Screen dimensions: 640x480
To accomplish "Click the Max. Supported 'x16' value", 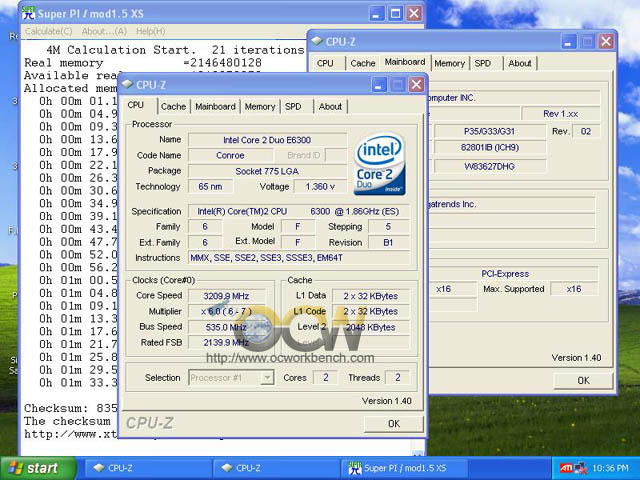I will pos(574,289).
